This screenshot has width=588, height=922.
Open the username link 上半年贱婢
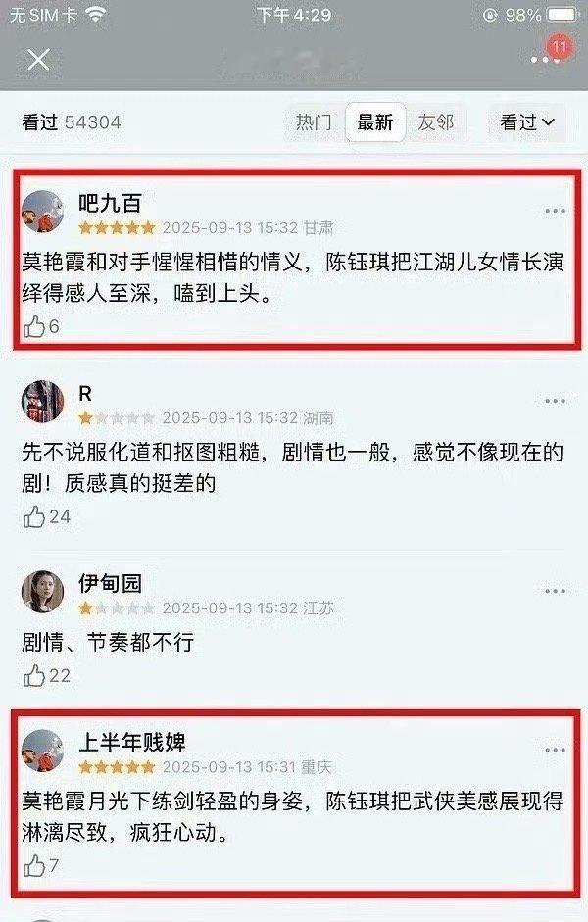[x=131, y=743]
